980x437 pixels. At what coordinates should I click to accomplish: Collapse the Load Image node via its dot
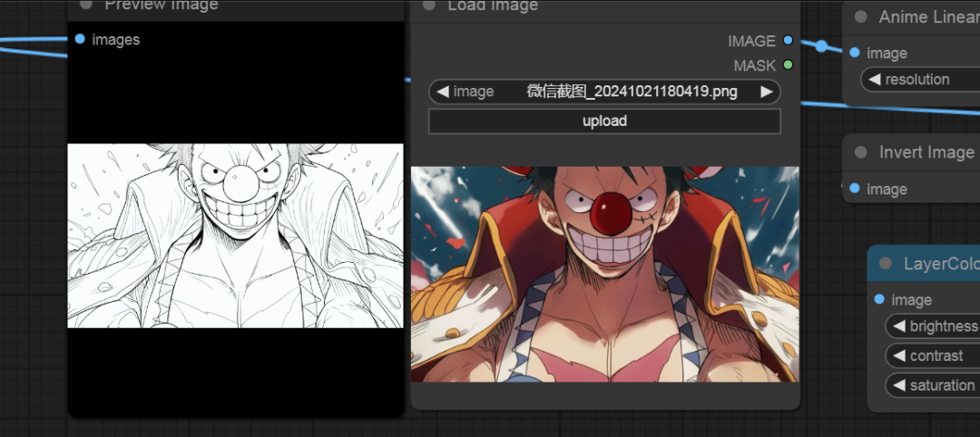point(428,5)
